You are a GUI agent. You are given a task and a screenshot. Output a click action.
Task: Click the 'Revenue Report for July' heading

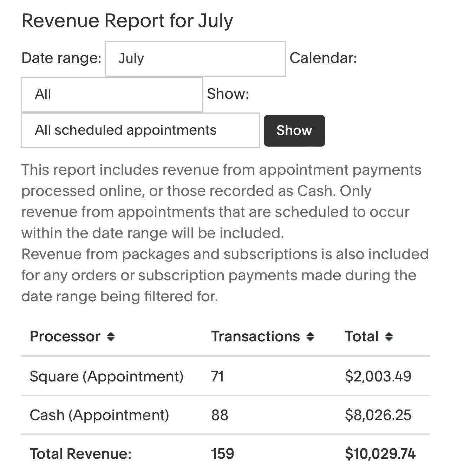coord(127,21)
